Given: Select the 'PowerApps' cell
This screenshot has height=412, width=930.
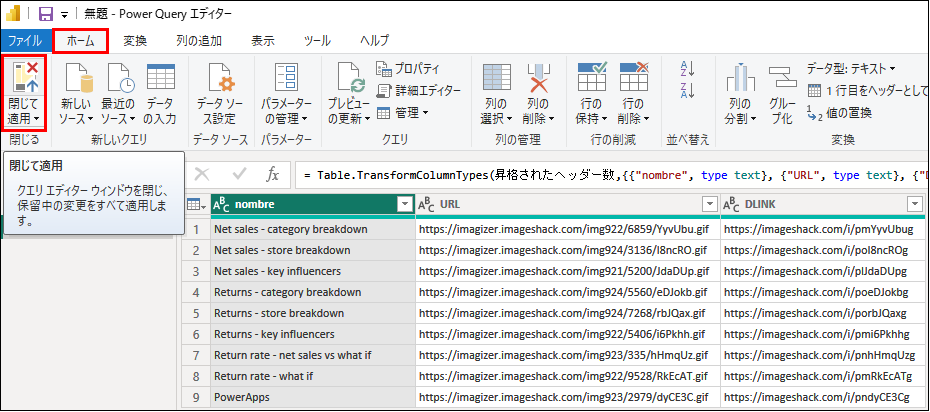Looking at the screenshot, I should [x=313, y=397].
